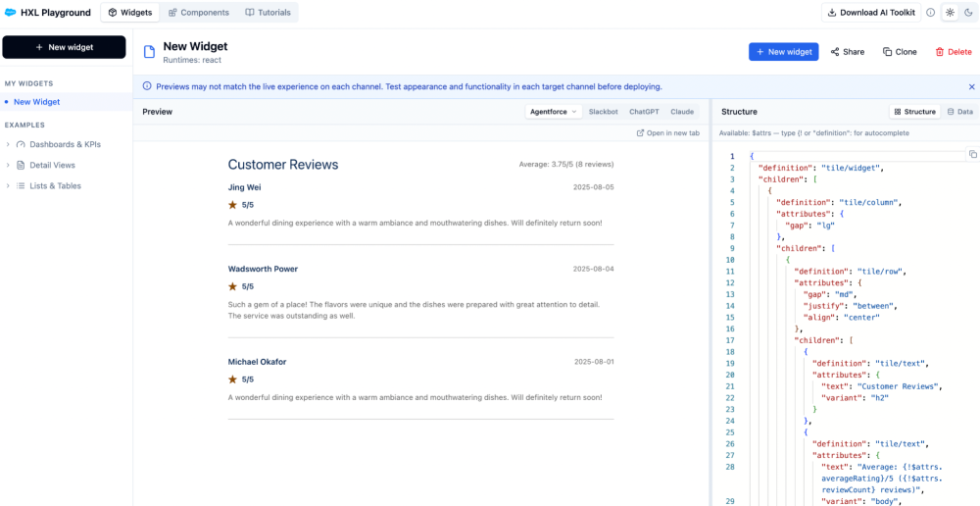Click Download AI Toolkit button

tap(870, 13)
